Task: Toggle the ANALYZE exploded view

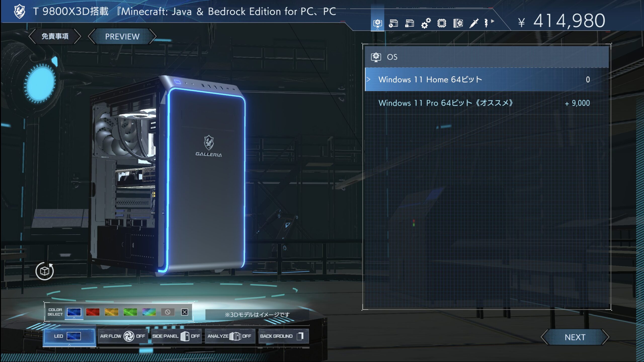Action: click(x=229, y=336)
